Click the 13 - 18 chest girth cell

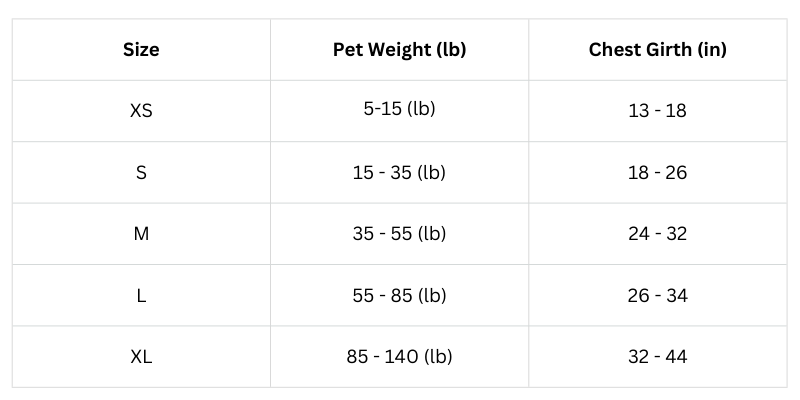point(658,111)
